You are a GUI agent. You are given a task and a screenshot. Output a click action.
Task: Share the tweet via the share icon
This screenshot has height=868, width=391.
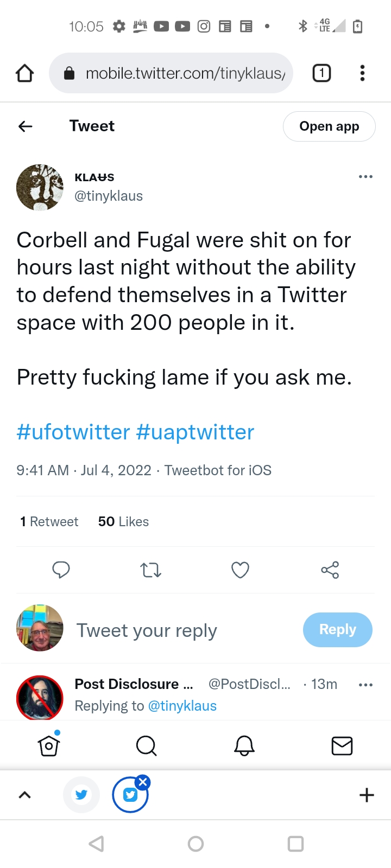[330, 570]
